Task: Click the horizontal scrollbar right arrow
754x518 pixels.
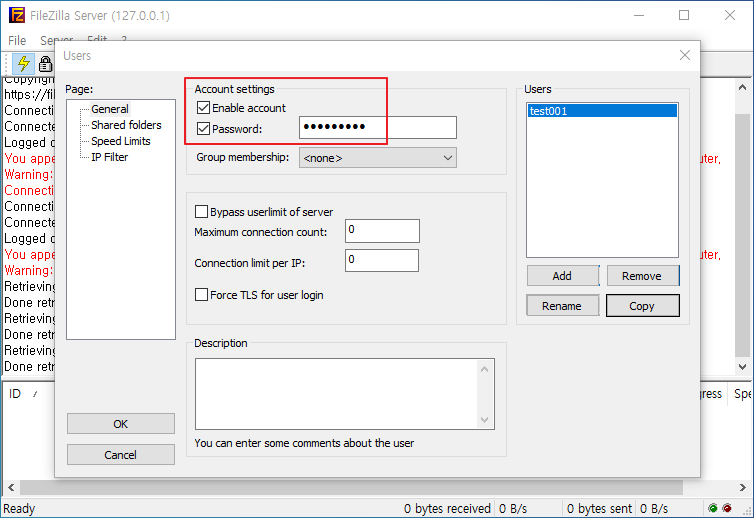Action: [x=742, y=487]
